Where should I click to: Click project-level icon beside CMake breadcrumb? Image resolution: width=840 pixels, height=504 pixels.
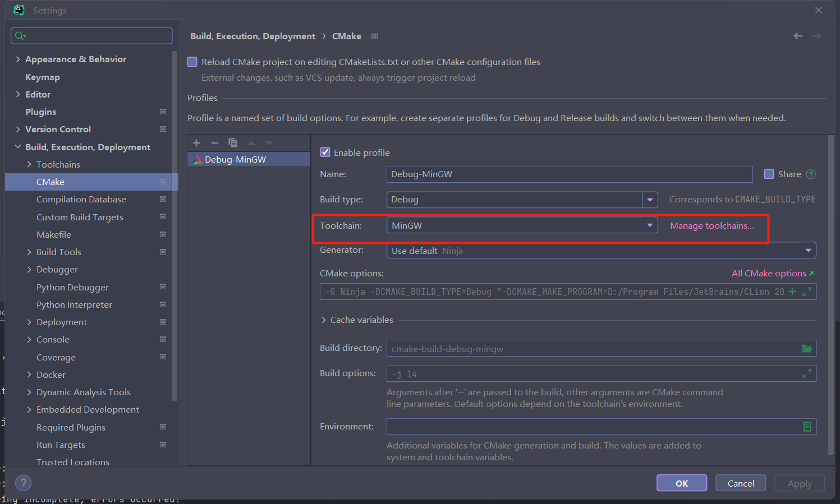374,36
